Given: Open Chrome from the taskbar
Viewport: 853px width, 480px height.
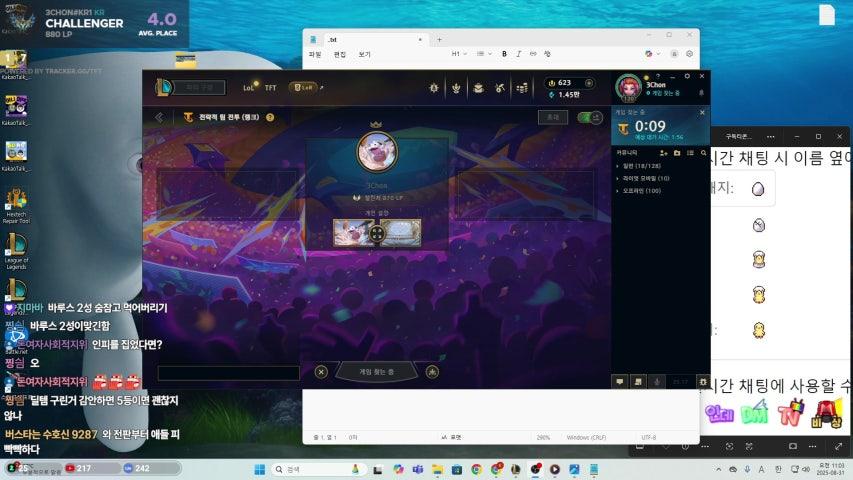Looking at the screenshot, I should click(x=477, y=469).
